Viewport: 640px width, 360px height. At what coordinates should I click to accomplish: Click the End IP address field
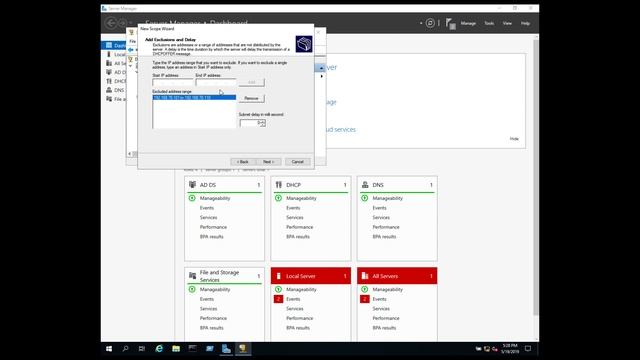pyautogui.click(x=216, y=82)
